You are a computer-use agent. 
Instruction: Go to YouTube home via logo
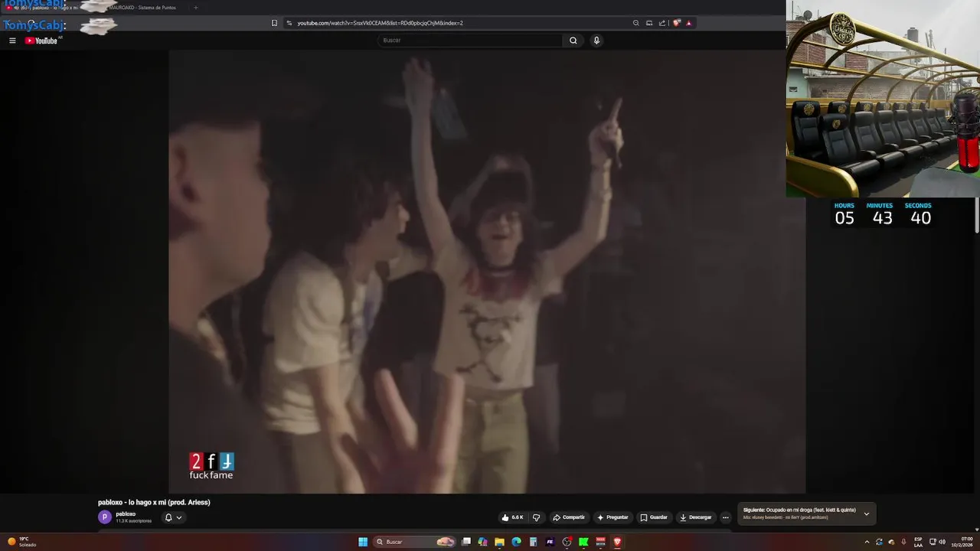41,41
